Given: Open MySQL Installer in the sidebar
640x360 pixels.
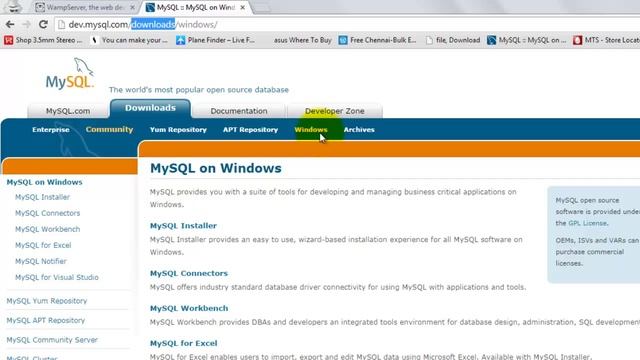Looking at the screenshot, I should [42, 197].
